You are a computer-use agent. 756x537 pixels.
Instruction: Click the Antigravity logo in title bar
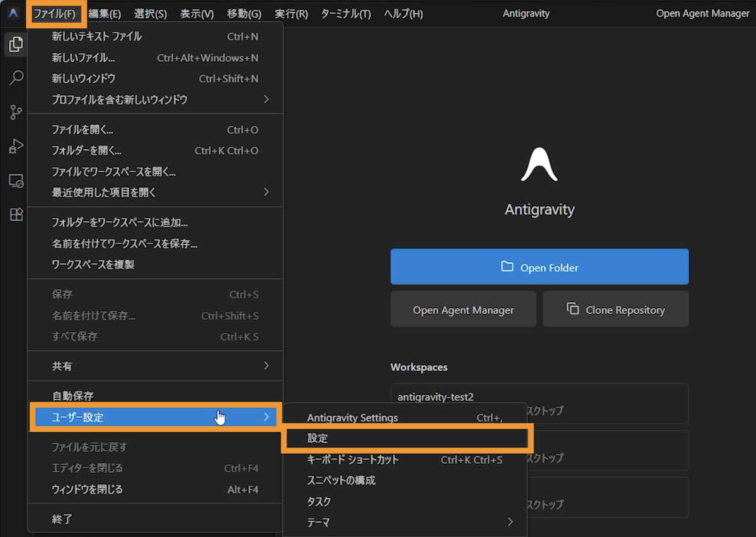(x=13, y=13)
